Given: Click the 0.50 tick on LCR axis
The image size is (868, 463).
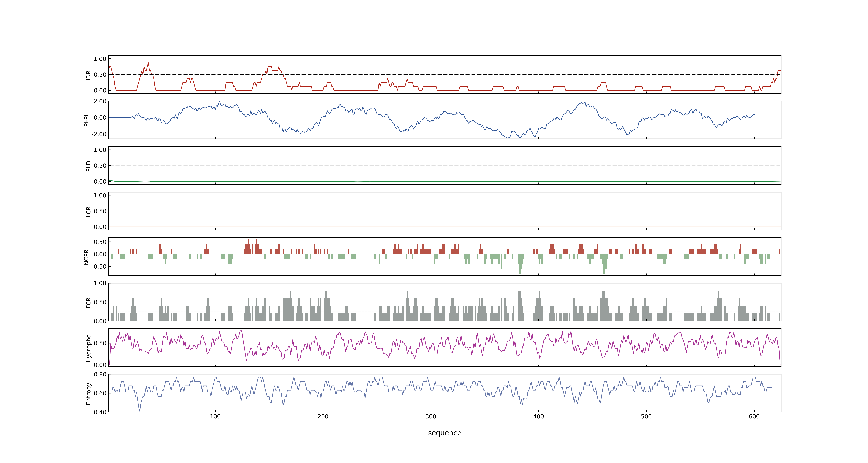Looking at the screenshot, I should [x=100, y=211].
